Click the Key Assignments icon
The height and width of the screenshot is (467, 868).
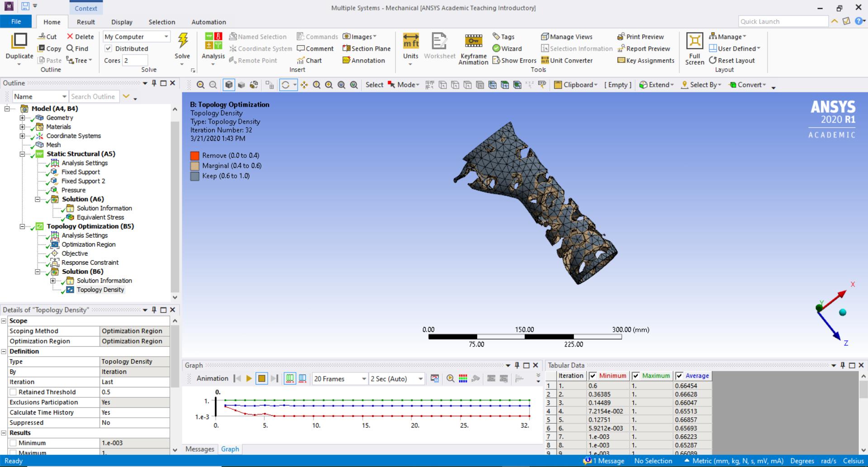pyautogui.click(x=621, y=60)
